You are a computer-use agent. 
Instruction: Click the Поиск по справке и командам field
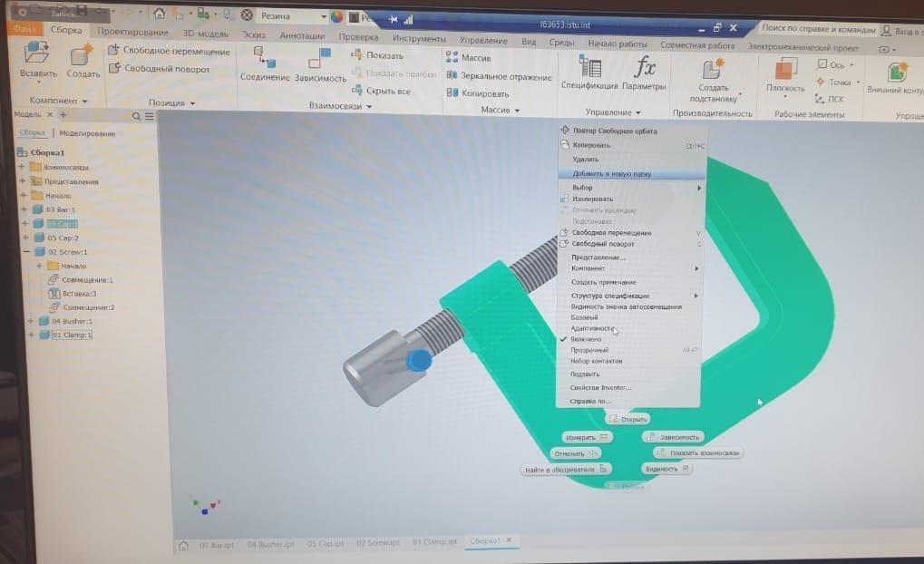(x=817, y=29)
